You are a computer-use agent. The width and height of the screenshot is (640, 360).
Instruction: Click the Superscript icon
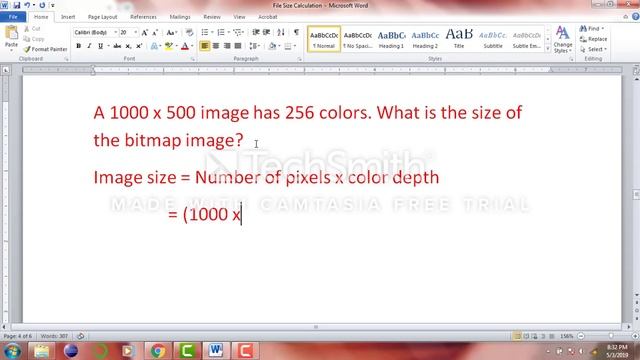click(139, 46)
